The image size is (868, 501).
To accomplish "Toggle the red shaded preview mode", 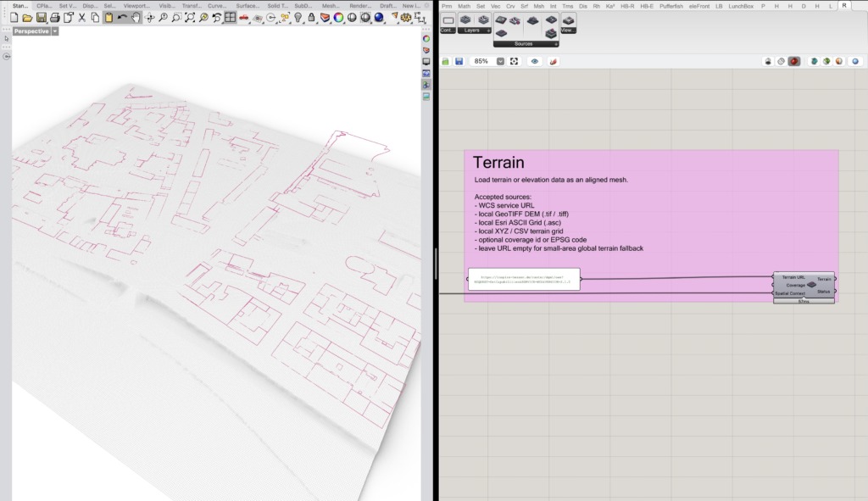I will (794, 61).
